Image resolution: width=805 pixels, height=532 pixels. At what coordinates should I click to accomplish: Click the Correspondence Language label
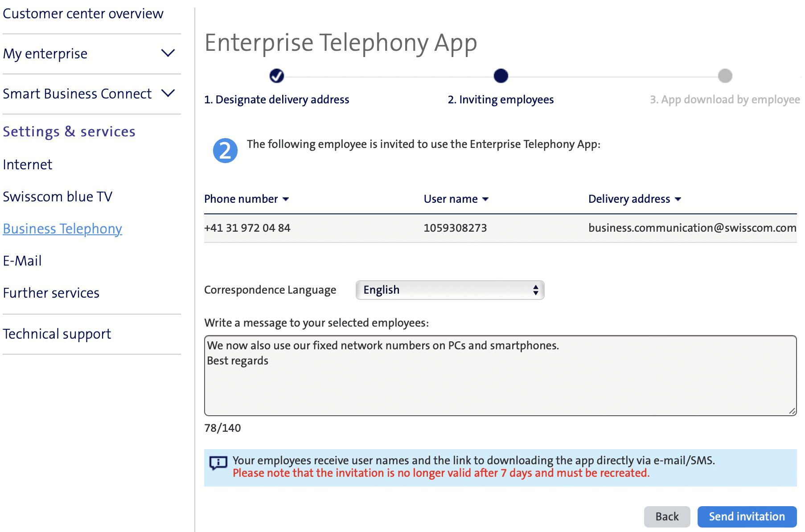tap(270, 290)
